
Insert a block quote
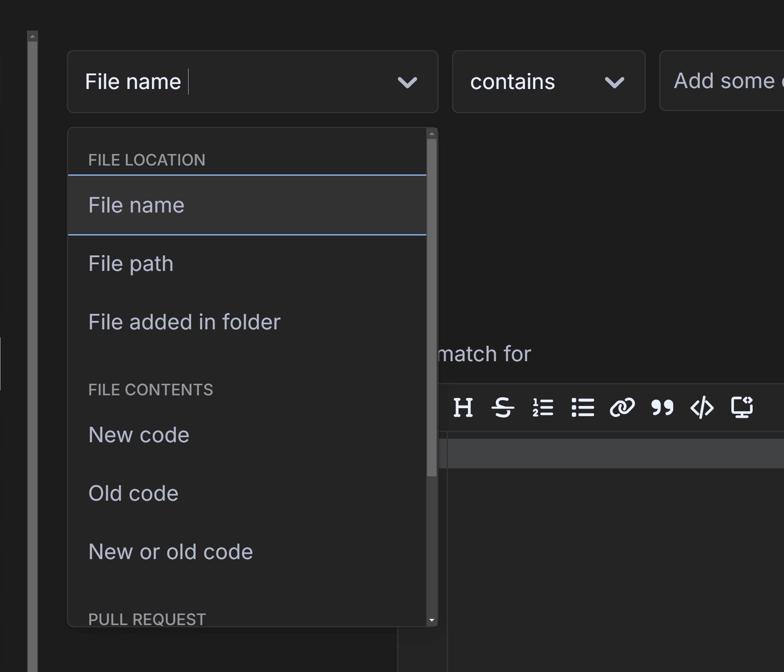[662, 407]
